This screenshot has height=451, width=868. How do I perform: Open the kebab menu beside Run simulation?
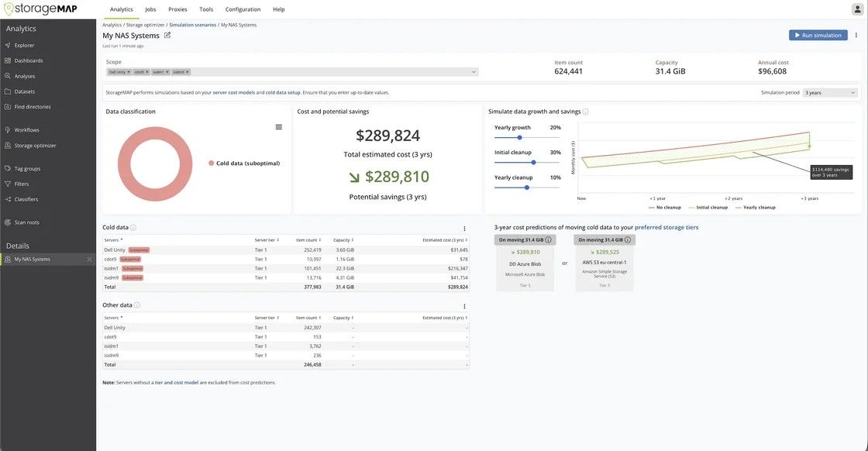[x=856, y=35]
